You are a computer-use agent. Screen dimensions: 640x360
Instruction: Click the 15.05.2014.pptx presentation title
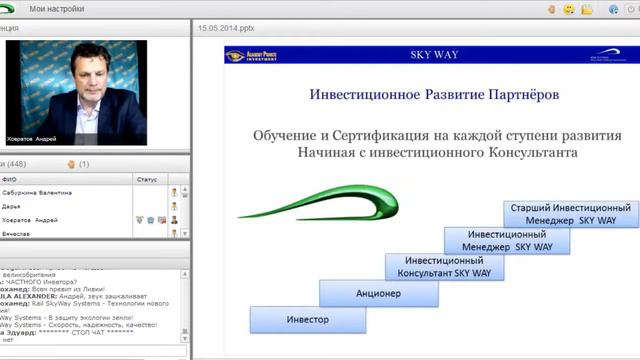226,28
